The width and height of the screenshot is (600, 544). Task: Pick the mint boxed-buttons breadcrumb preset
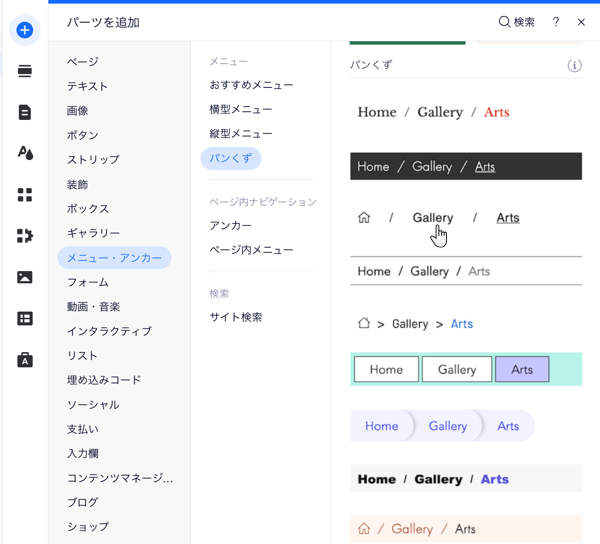(466, 369)
